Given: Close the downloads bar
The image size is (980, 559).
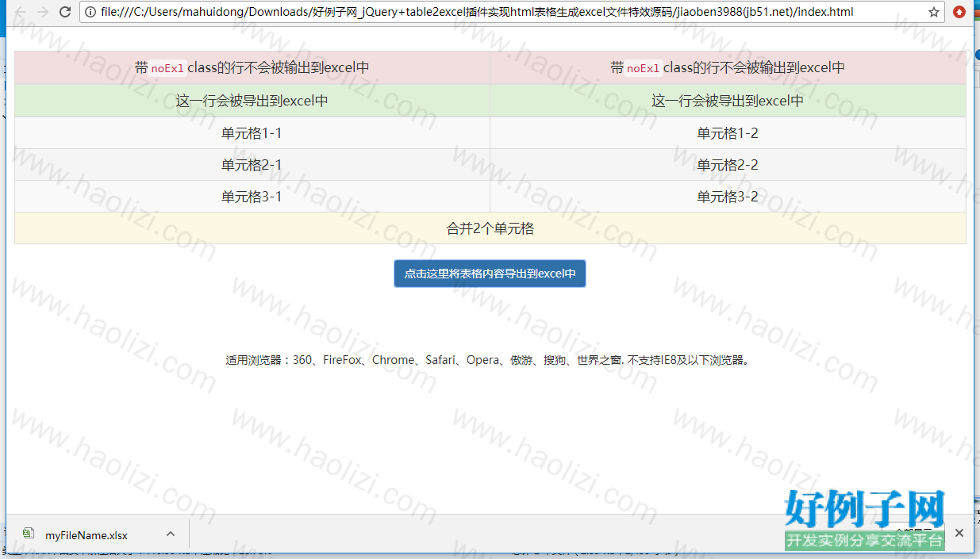Looking at the screenshot, I should point(959,533).
